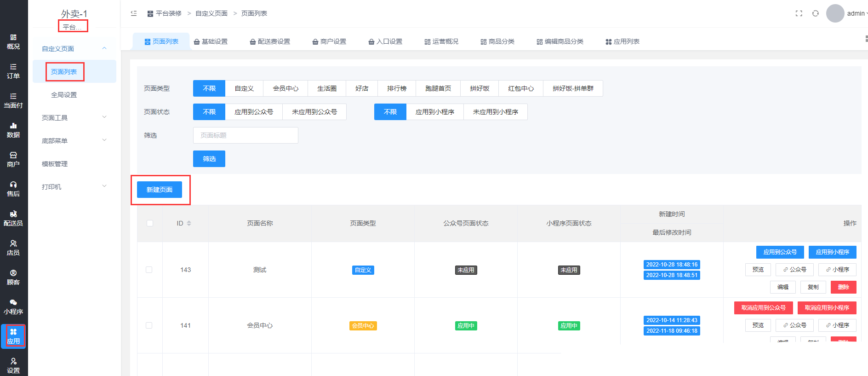This screenshot has height=376, width=868.
Task: Switch to the 基础设置 tab
Action: [211, 41]
